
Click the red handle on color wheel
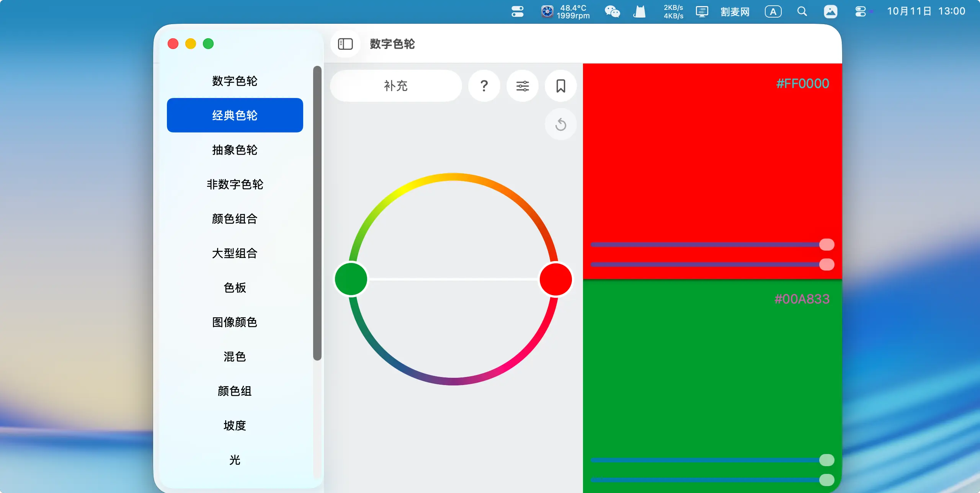(555, 279)
